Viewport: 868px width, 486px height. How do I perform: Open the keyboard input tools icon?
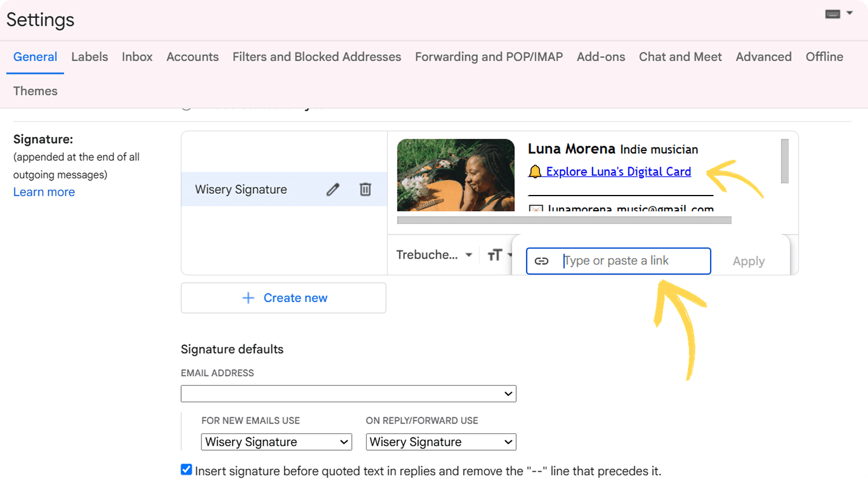832,14
